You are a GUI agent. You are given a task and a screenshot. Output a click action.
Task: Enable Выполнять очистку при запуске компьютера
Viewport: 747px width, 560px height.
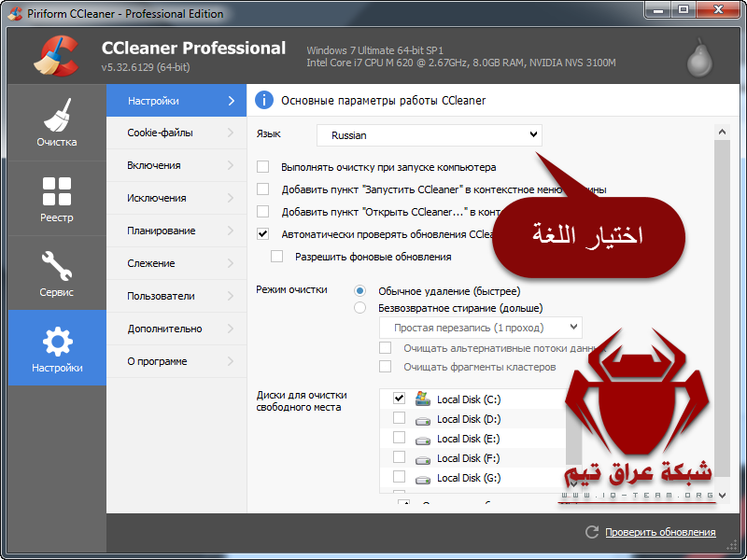click(262, 167)
